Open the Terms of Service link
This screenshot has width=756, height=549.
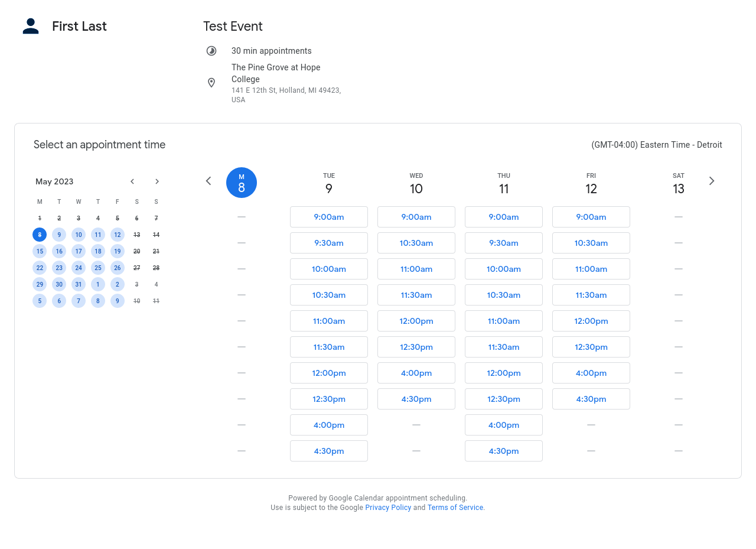[x=455, y=508]
